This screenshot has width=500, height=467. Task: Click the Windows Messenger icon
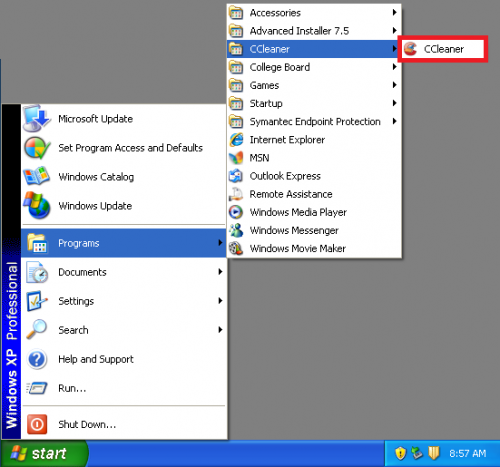pyautogui.click(x=236, y=230)
